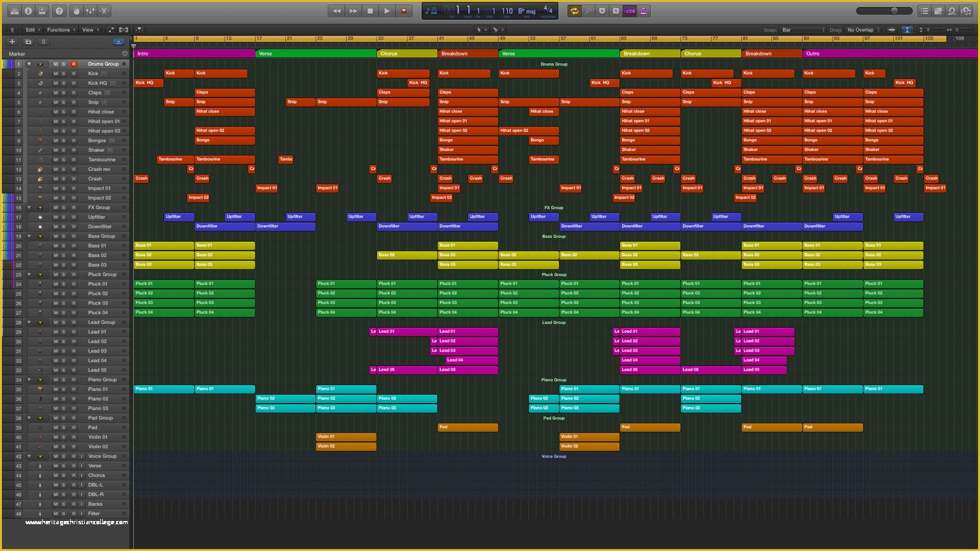Toggle the Tuner icon
This screenshot has height=551, width=980.
tap(588, 11)
